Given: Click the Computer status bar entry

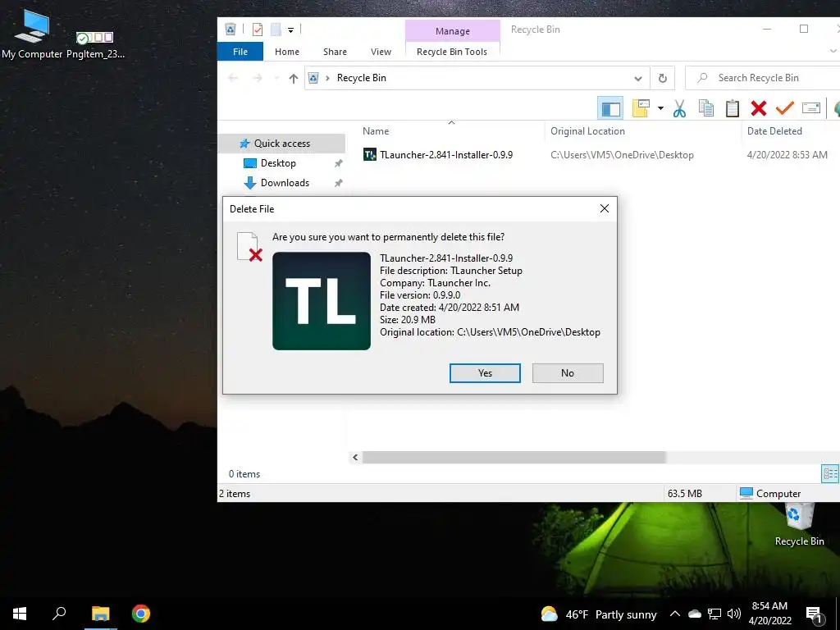Looking at the screenshot, I should tap(769, 493).
